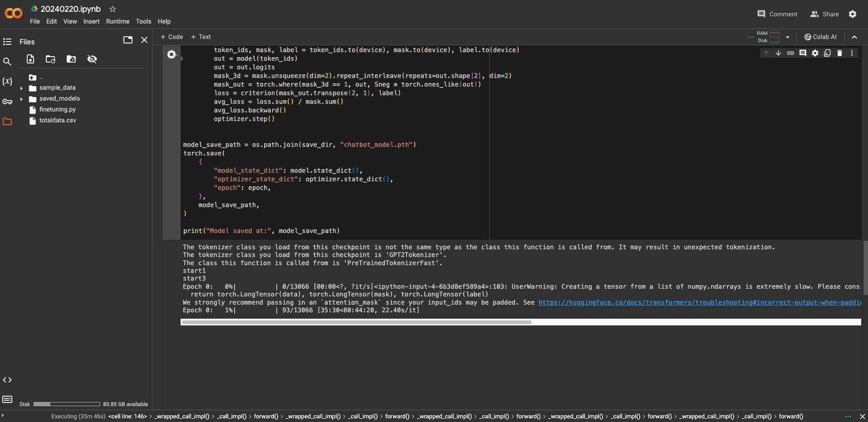Collapse the notebook header bar
Viewport: 868px width, 422px height.
coord(854,37)
